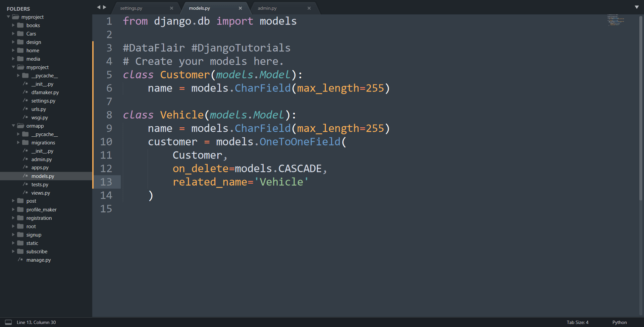Switch to the admin.py tab

click(x=267, y=8)
